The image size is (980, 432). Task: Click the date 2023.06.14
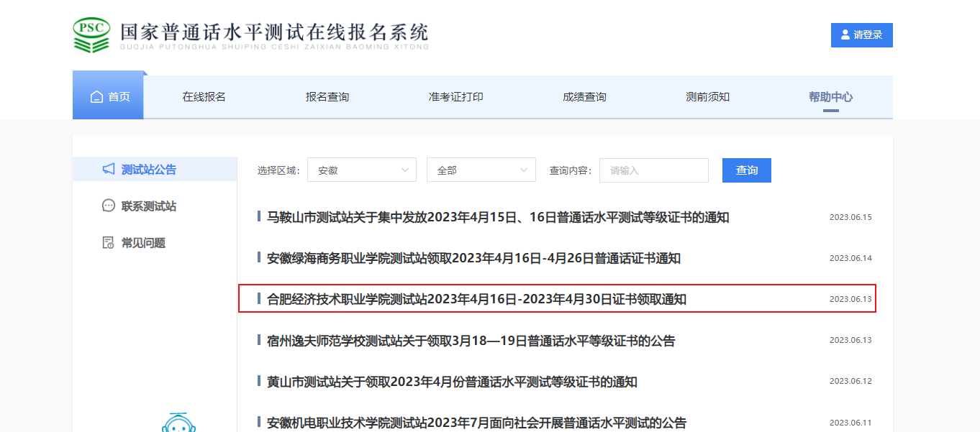tap(850, 258)
